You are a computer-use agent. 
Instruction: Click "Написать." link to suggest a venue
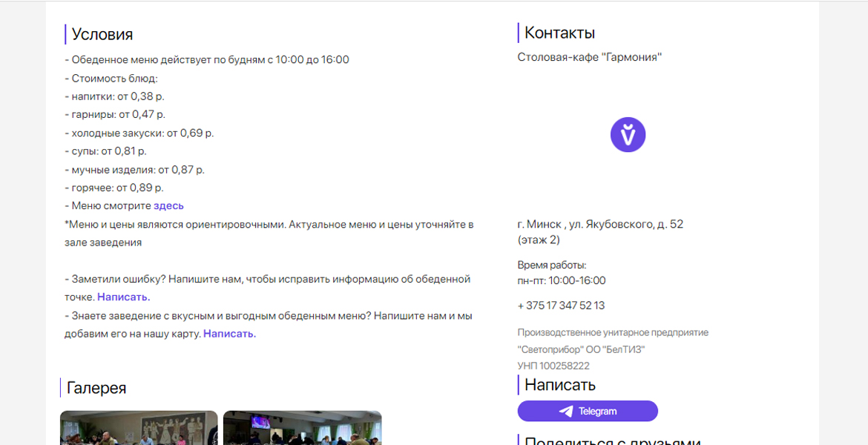(230, 334)
